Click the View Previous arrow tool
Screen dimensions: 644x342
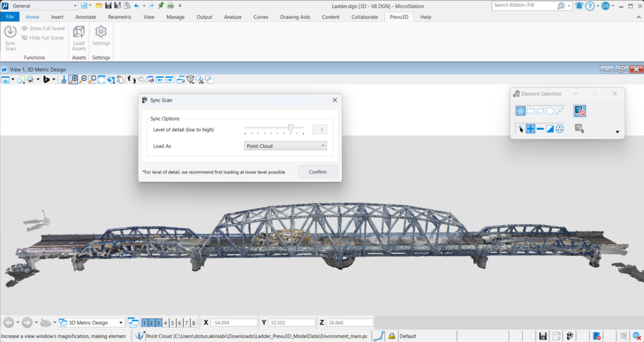pyautogui.click(x=160, y=80)
